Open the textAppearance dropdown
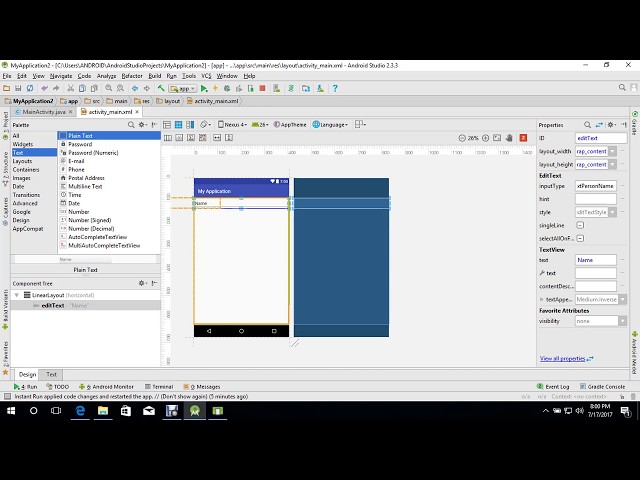 point(622,299)
